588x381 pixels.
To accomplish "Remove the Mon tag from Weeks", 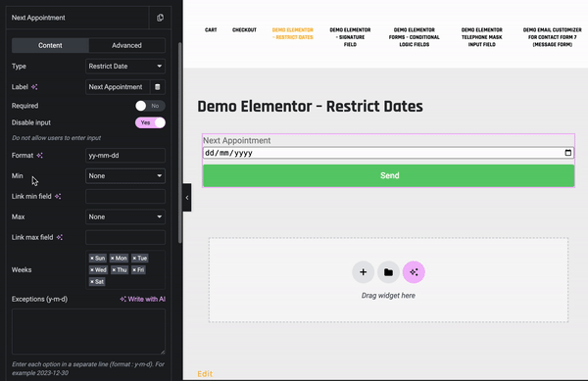I will [x=112, y=259].
